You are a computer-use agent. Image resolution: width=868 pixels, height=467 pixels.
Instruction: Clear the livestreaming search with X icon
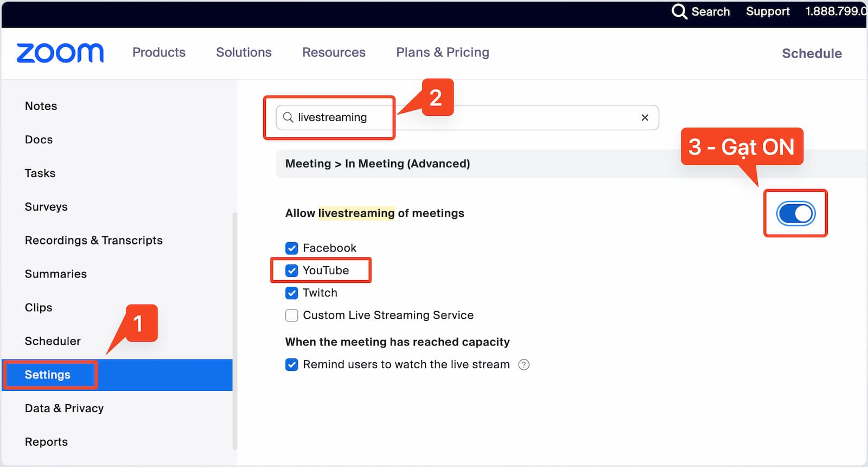644,118
